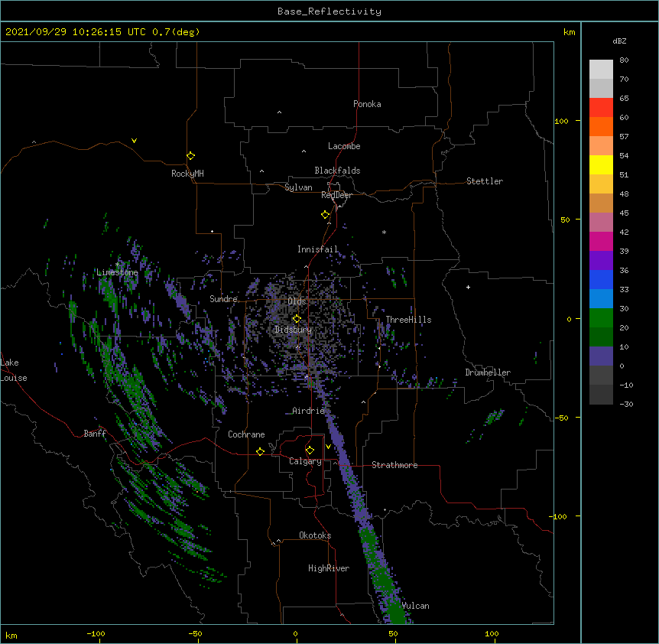Click the Lake Louise label
659x644 pixels.
tap(14, 370)
